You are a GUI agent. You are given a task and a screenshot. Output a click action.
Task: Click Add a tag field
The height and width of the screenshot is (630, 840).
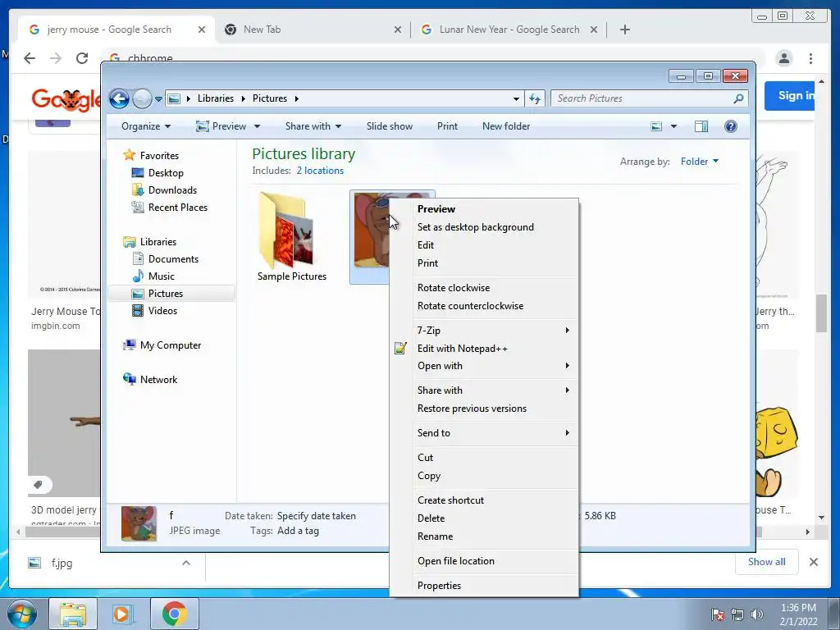[299, 531]
